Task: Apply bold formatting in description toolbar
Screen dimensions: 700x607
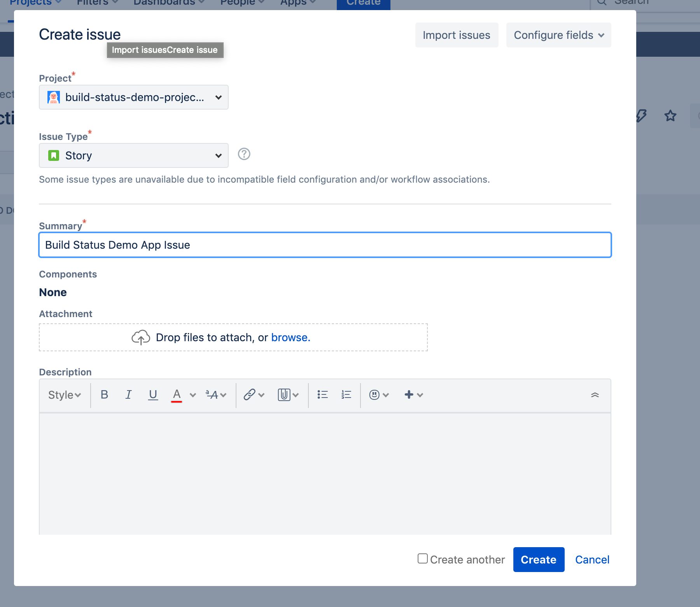Action: tap(104, 394)
